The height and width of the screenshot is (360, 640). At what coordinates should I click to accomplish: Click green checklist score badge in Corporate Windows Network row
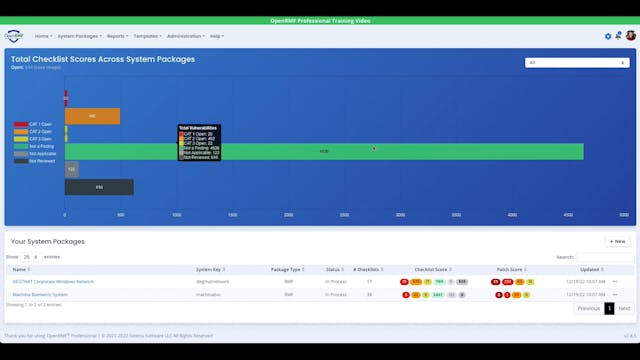pos(439,282)
